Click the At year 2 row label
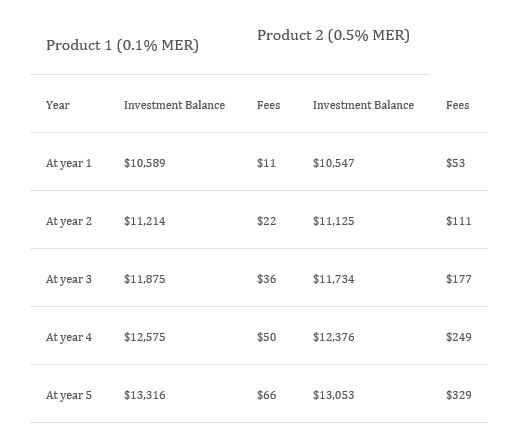The width and height of the screenshot is (515, 436). click(x=69, y=221)
